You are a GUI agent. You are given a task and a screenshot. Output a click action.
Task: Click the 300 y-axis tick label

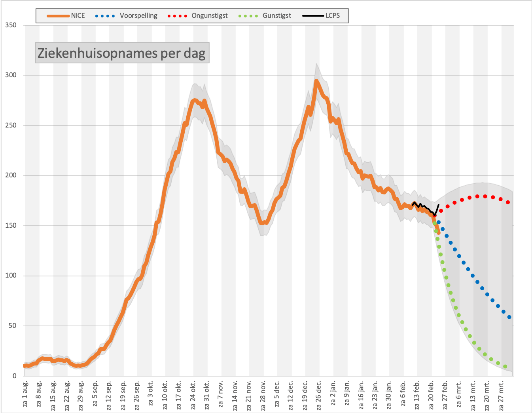point(11,75)
